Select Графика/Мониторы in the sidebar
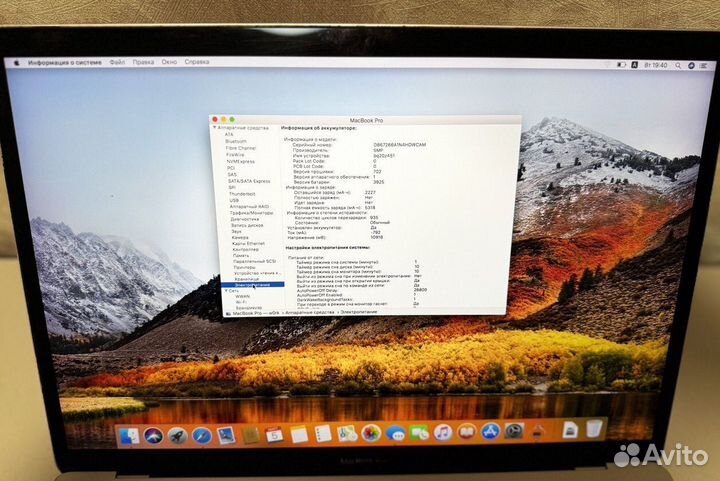 (251, 213)
